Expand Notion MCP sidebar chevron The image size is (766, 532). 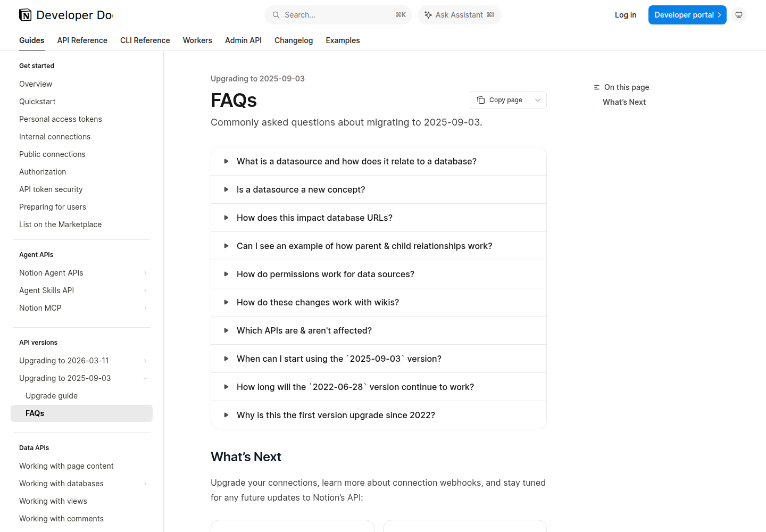[145, 308]
